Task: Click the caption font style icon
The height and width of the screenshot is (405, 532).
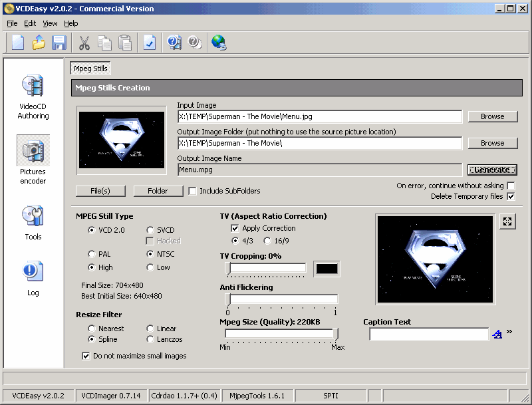Action: click(x=497, y=335)
